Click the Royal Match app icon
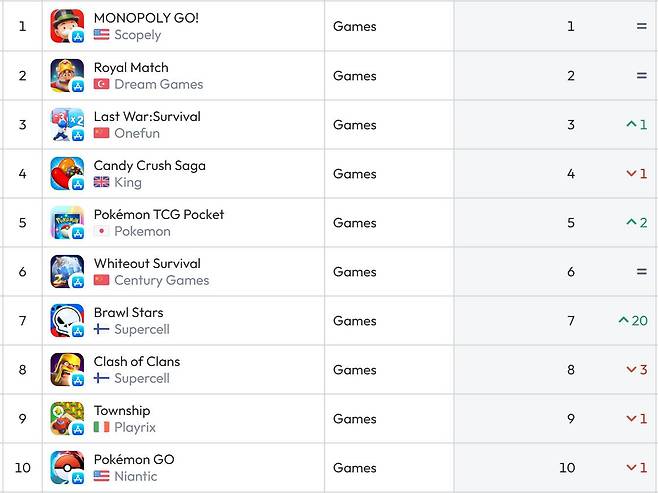Image resolution: width=658 pixels, height=493 pixels. pyautogui.click(x=67, y=75)
